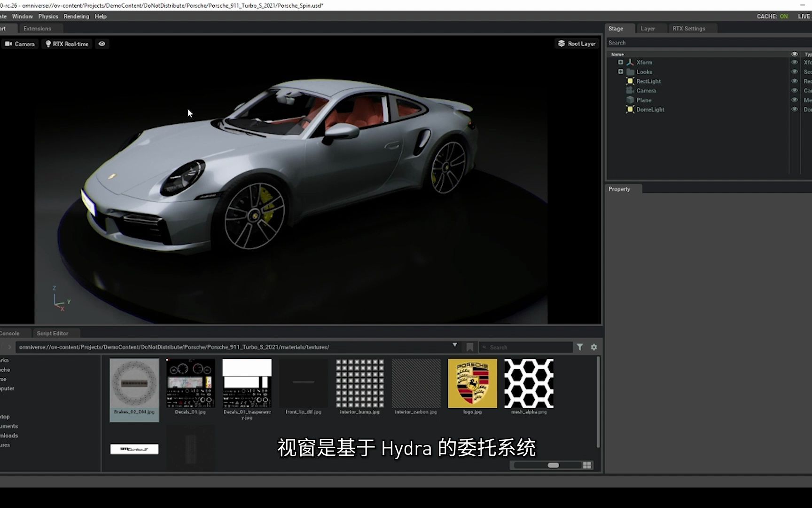Open the Rendering menu
The image size is (812, 508).
coord(76,16)
